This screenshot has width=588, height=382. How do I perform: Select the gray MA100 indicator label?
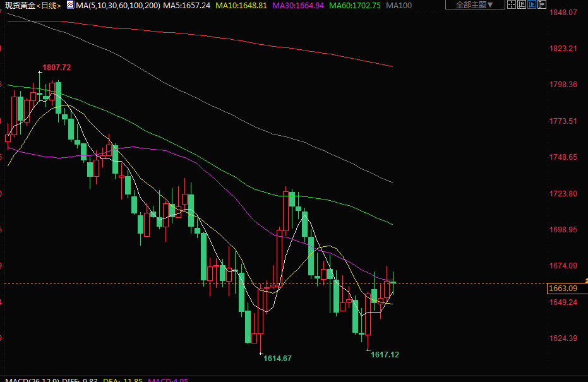[399, 5]
